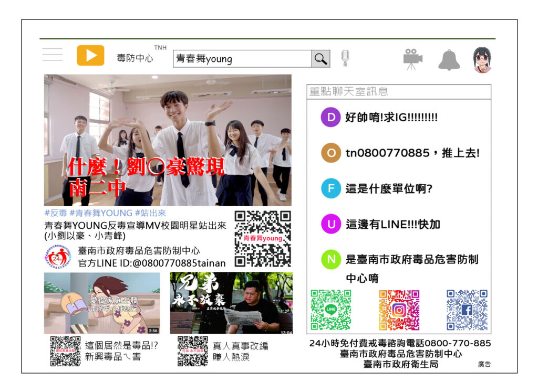Open the notification bell icon
538x392 pixels.
(x=449, y=60)
